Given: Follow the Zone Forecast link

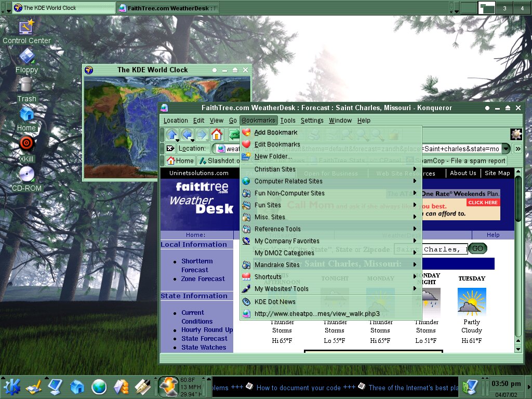Looking at the screenshot, I should [203, 279].
